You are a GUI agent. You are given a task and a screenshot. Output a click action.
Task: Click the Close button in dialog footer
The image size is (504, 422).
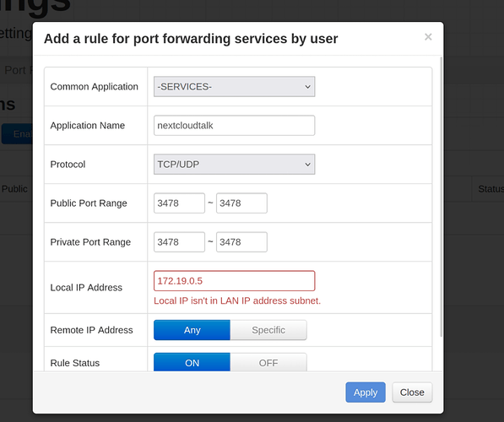coord(412,392)
